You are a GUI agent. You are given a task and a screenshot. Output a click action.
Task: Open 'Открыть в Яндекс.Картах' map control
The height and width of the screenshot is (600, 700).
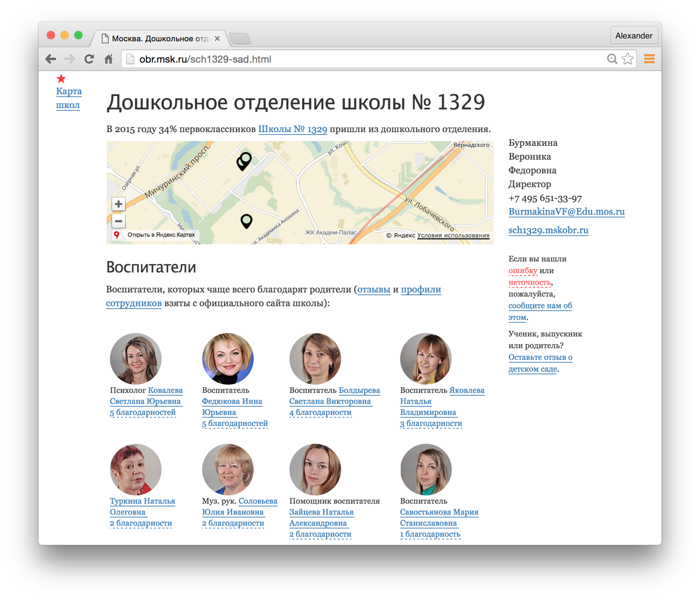pyautogui.click(x=161, y=235)
